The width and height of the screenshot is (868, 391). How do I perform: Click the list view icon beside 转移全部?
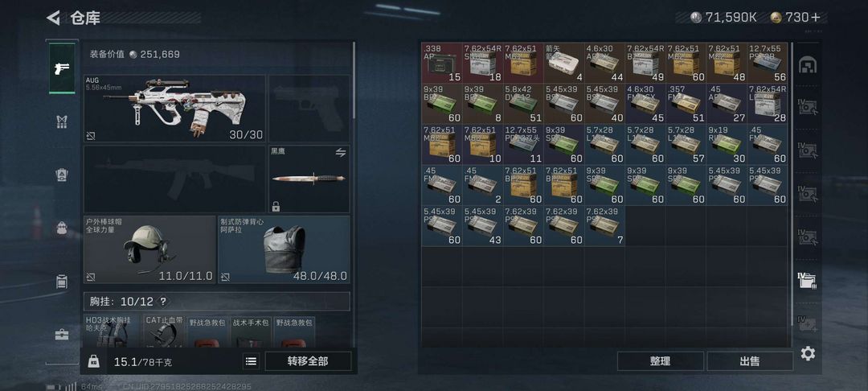(x=251, y=361)
